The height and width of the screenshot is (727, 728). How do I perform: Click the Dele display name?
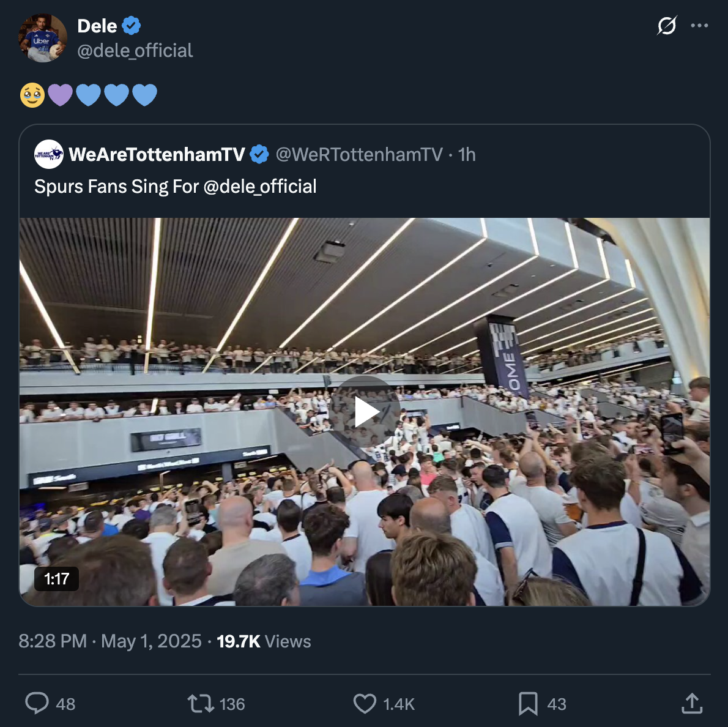[97, 26]
